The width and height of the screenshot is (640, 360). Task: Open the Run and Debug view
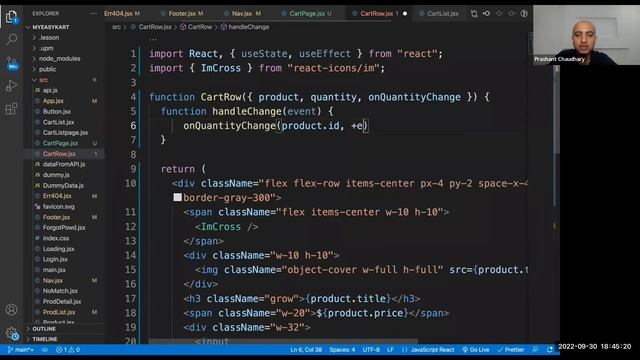11,86
